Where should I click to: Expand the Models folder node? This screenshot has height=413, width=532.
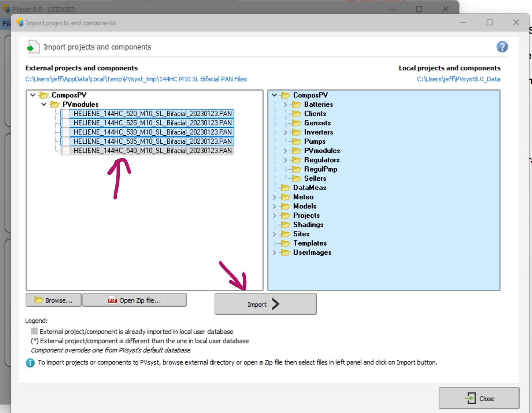coord(274,206)
